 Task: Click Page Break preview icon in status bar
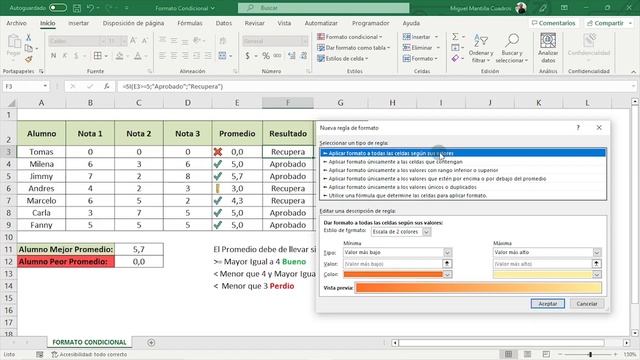(546, 354)
